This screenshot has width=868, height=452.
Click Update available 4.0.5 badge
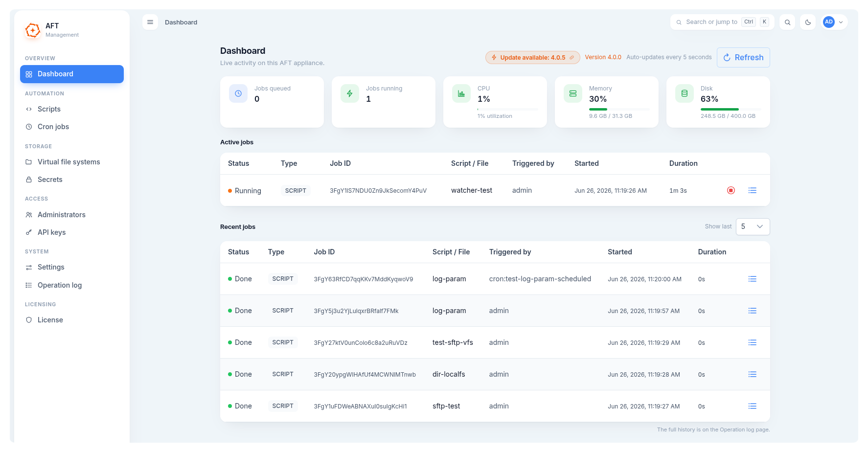click(533, 57)
